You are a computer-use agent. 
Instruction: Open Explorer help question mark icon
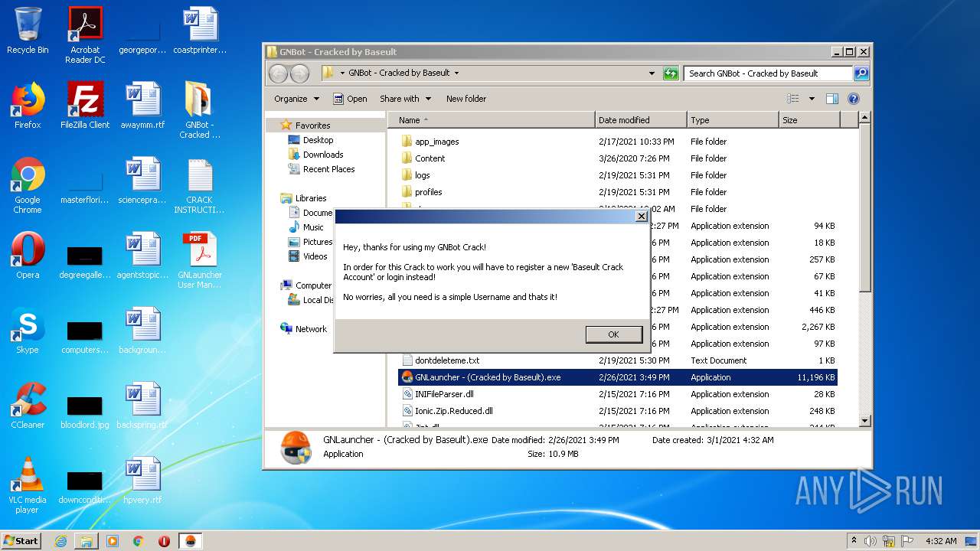[x=854, y=99]
